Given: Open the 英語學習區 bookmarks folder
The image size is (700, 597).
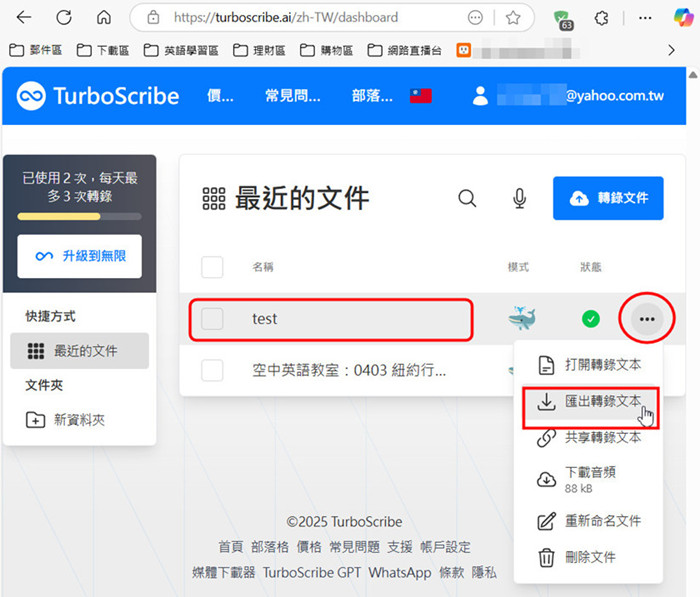Looking at the screenshot, I should (183, 50).
